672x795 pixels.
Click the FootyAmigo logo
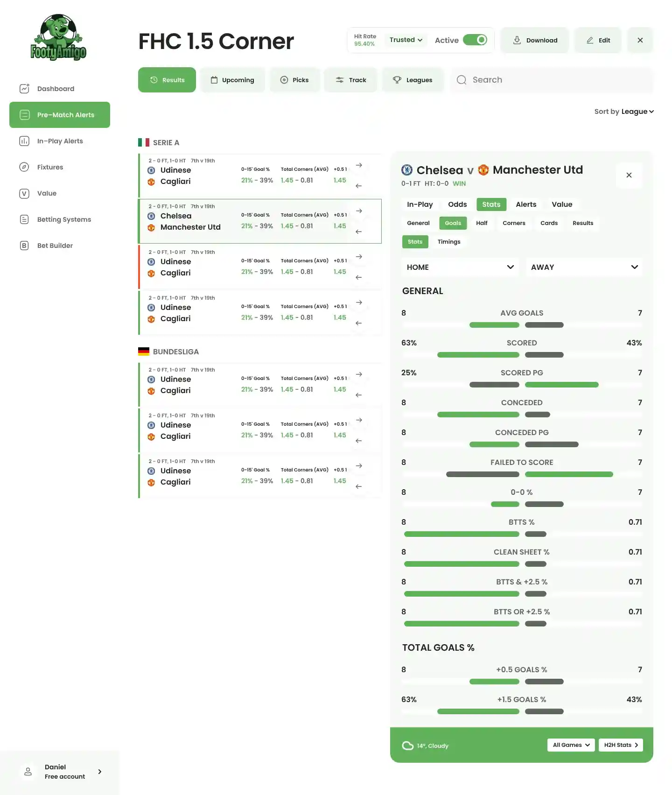(x=58, y=37)
